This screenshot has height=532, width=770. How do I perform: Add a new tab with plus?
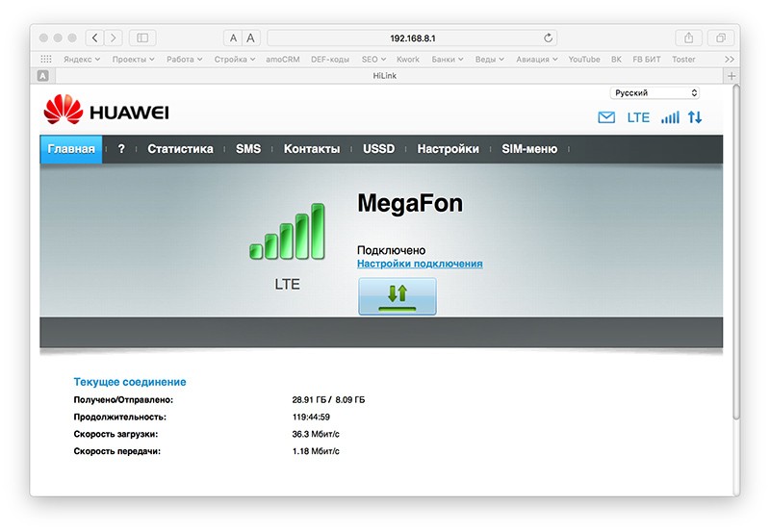(731, 76)
